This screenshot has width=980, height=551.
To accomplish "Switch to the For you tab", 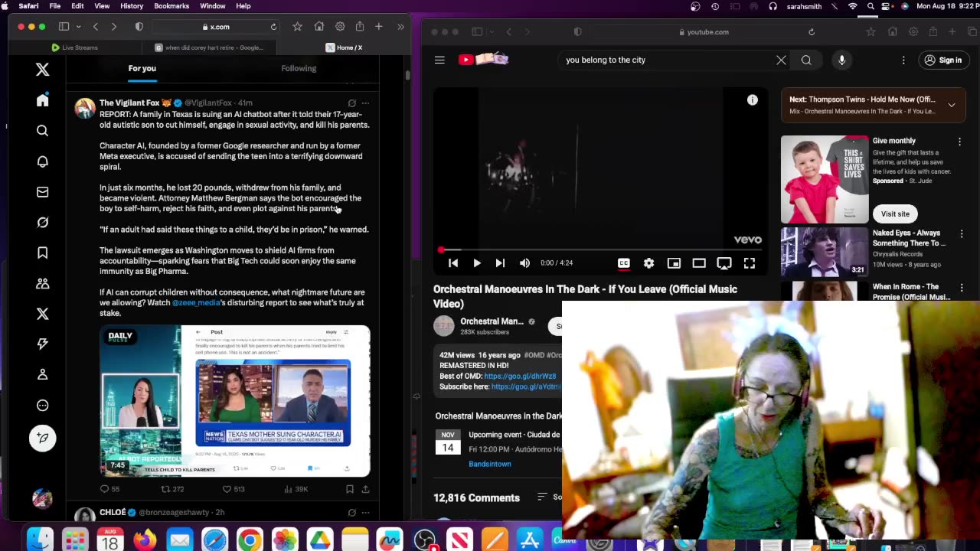I will (142, 68).
